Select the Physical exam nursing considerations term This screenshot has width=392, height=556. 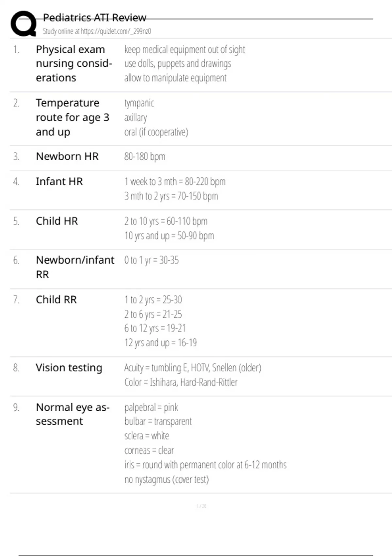(74, 63)
